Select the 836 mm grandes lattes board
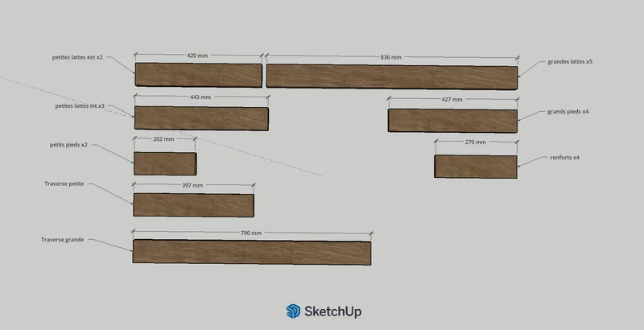 392,76
